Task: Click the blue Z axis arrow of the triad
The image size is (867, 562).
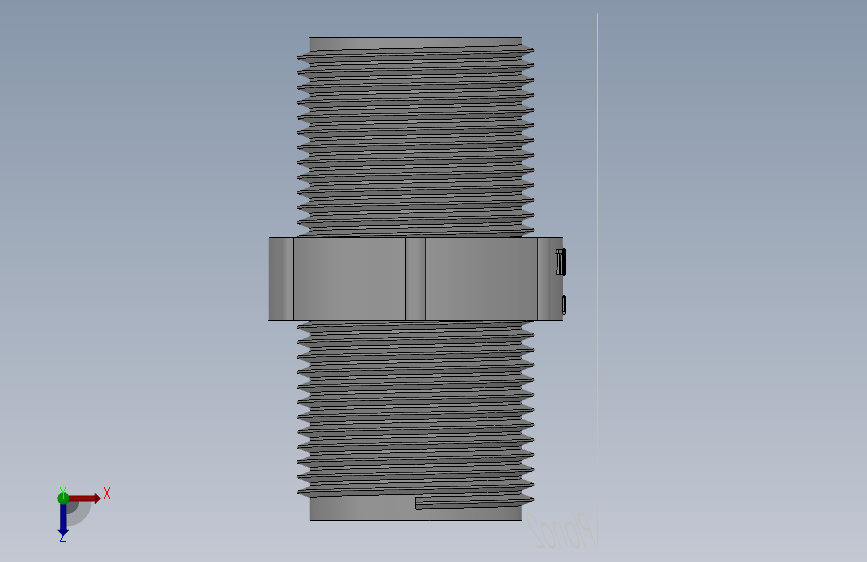Action: point(63,521)
